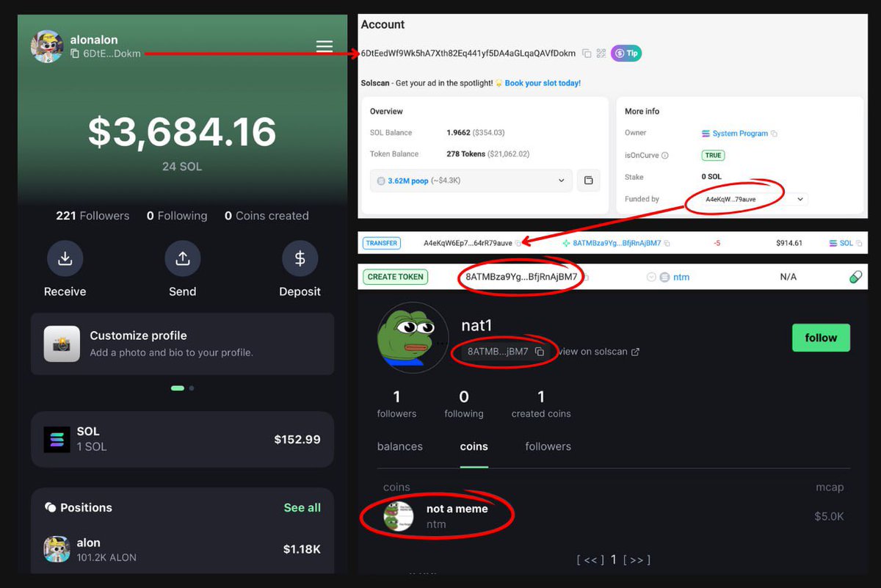Screen dimensions: 881x588
Task: Open the wallet icon beside token dropdown
Action: 588,181
